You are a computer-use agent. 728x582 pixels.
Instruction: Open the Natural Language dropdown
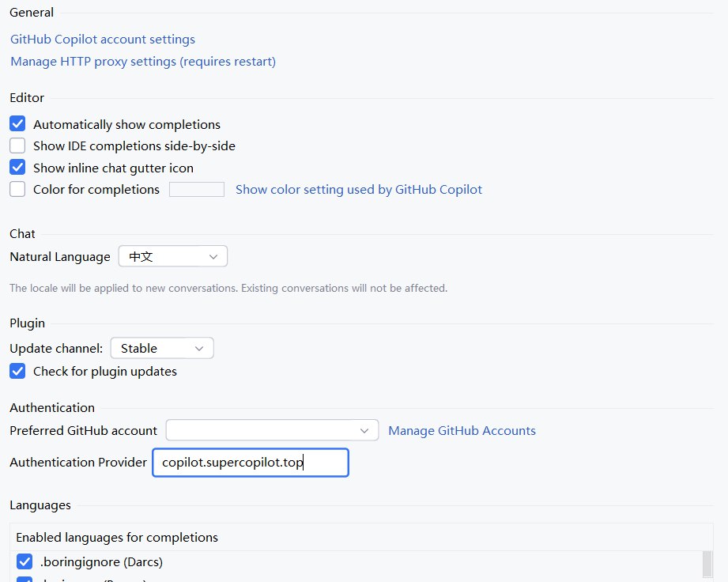172,256
